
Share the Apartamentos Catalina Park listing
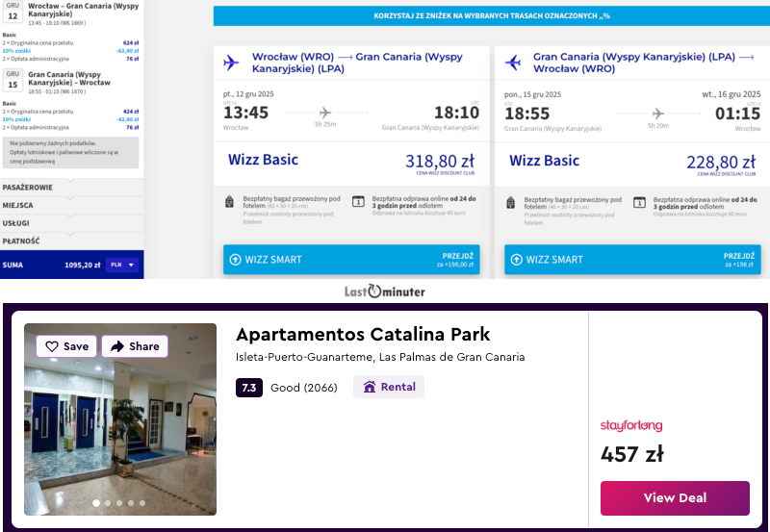pyautogui.click(x=135, y=346)
